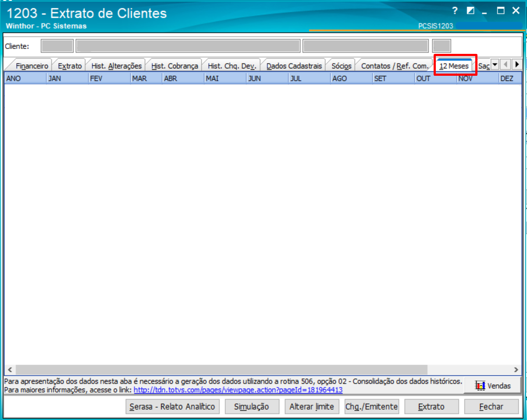
Task: Click the ABR column header
Action: pyautogui.click(x=183, y=79)
